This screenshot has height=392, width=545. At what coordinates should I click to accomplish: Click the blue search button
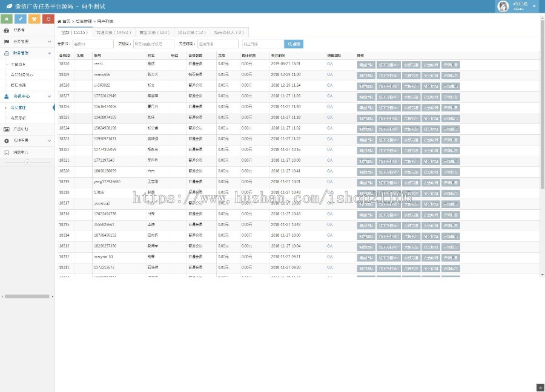tap(294, 44)
